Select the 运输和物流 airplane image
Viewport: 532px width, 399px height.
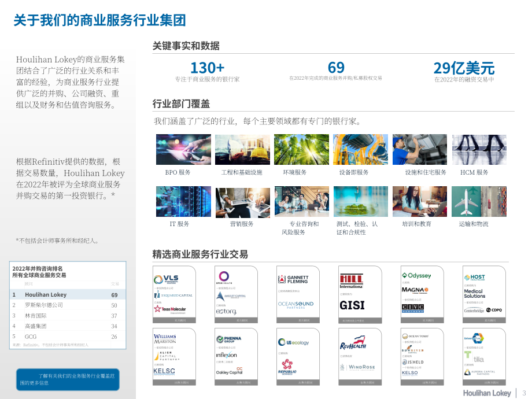pos(479,202)
